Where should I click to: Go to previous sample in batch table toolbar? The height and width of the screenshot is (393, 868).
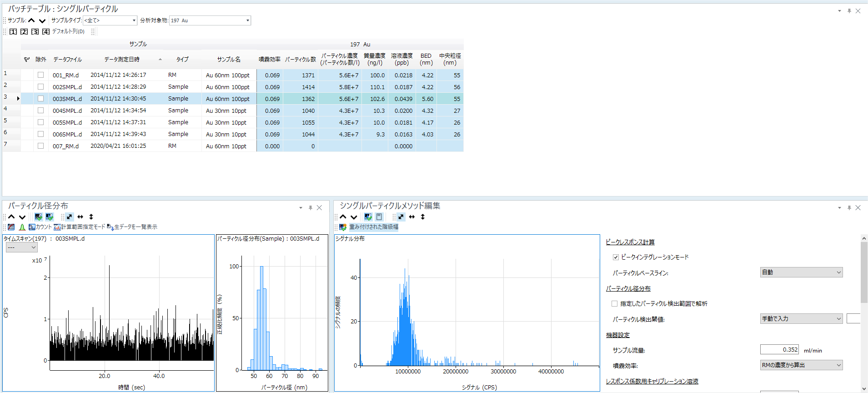tap(31, 20)
